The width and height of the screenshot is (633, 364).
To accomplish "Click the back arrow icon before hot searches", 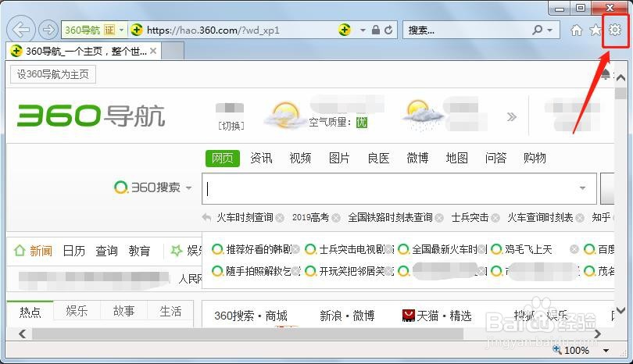I will pyautogui.click(x=206, y=218).
